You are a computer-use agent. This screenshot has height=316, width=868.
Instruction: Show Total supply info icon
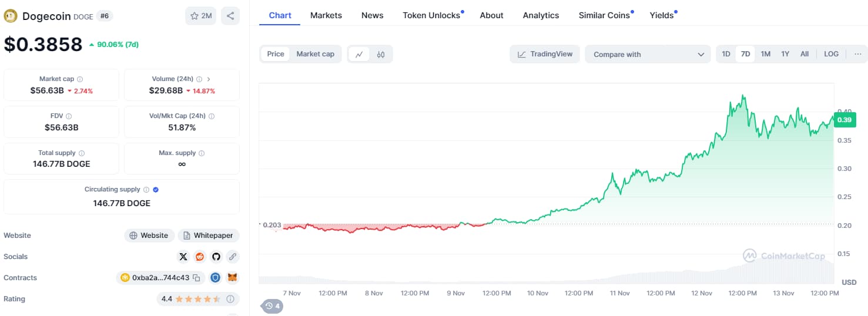pyautogui.click(x=81, y=153)
